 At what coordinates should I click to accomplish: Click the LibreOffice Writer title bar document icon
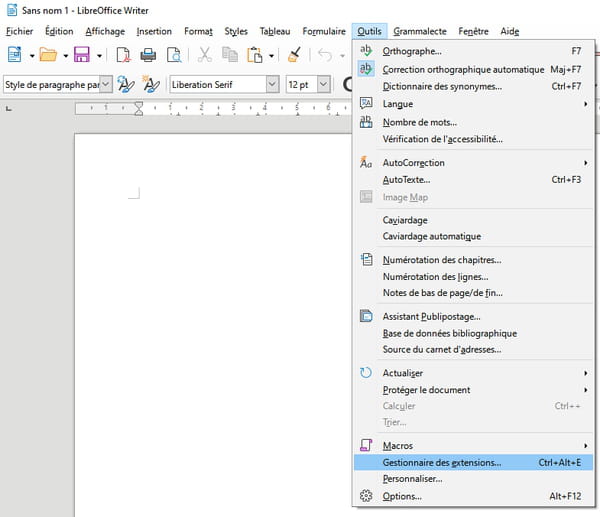tap(12, 10)
